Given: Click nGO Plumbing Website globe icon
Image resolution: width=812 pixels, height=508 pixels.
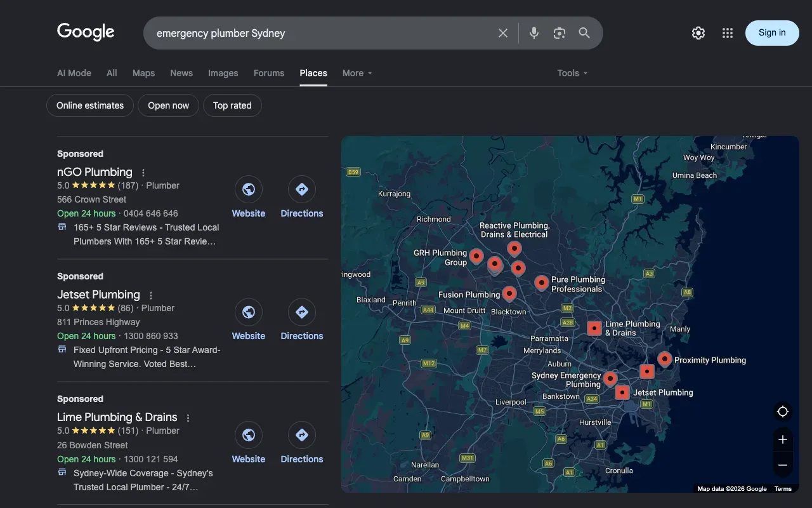Looking at the screenshot, I should point(249,189).
